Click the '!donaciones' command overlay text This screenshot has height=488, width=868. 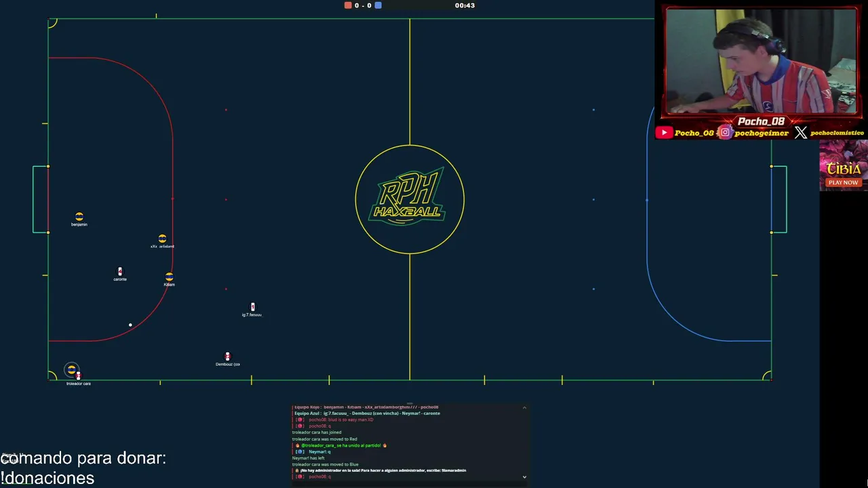pyautogui.click(x=47, y=478)
